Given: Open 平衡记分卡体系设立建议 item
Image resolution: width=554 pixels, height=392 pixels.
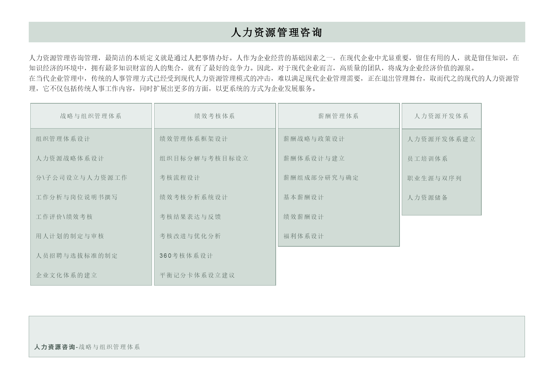Looking at the screenshot, I should (x=197, y=275).
